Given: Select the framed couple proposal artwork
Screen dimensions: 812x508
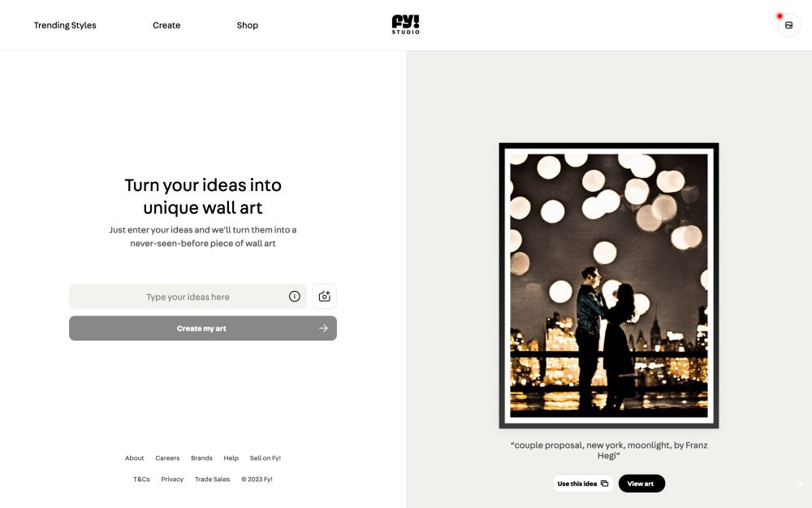Looking at the screenshot, I should [608, 285].
